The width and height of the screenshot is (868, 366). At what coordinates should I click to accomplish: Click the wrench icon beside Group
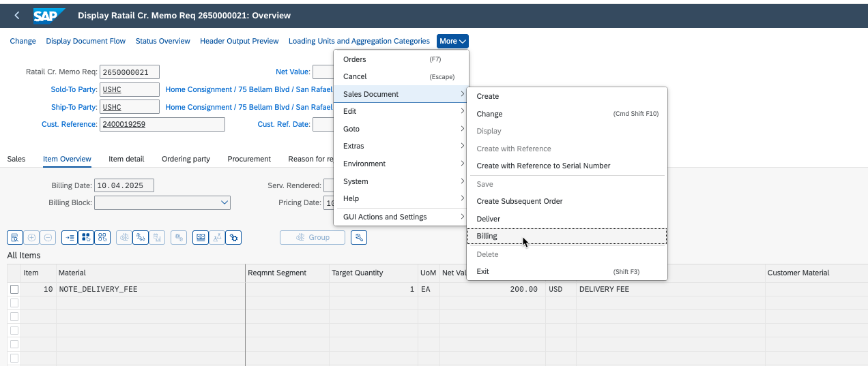point(359,237)
